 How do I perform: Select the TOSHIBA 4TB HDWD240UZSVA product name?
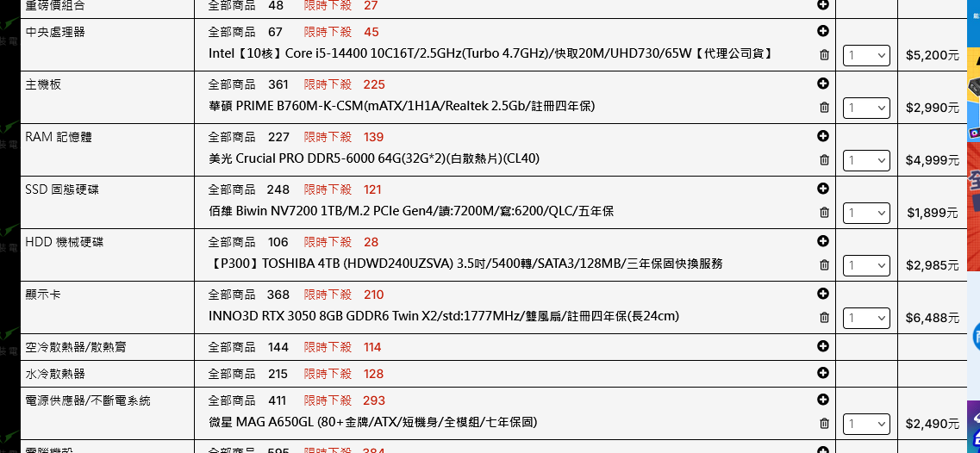point(465,264)
